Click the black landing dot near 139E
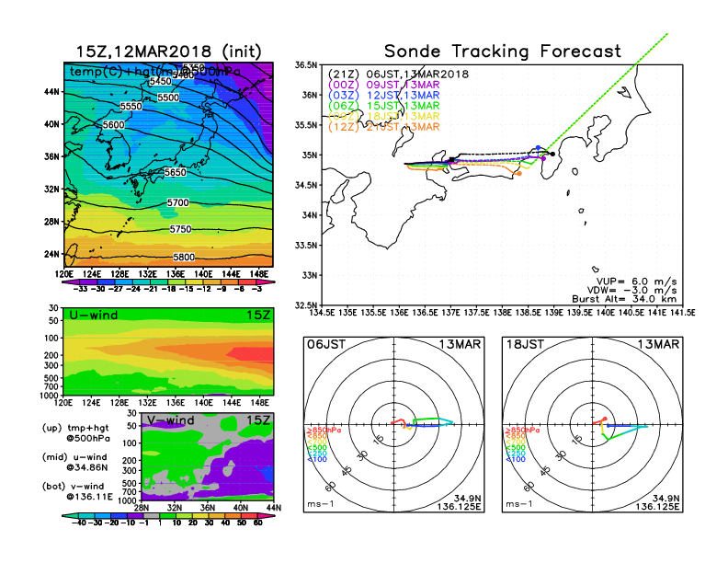This screenshot has width=728, height=563. coord(552,154)
